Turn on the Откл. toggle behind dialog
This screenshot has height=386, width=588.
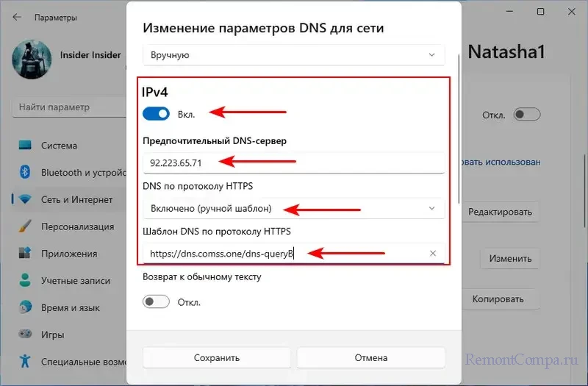(527, 115)
